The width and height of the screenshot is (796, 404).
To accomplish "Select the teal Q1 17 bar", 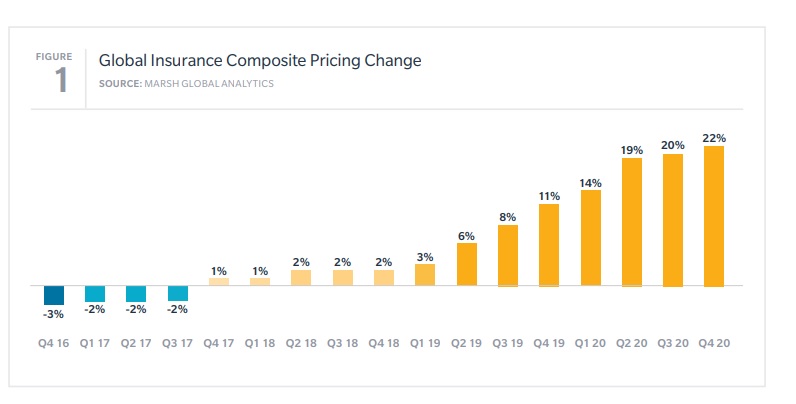I will pyautogui.click(x=95, y=294).
